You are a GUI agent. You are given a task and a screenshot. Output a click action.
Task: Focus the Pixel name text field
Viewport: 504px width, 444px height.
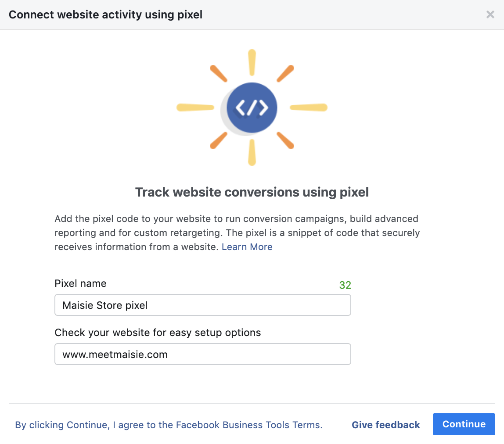202,305
